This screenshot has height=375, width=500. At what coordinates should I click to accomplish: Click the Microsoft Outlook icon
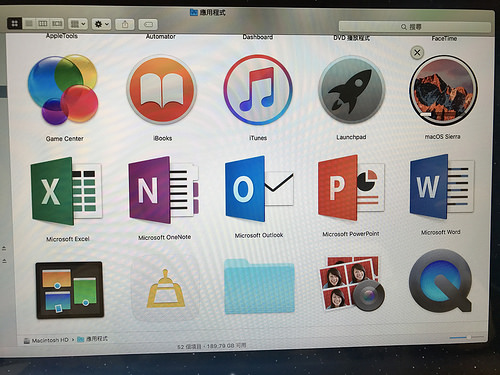point(259,189)
